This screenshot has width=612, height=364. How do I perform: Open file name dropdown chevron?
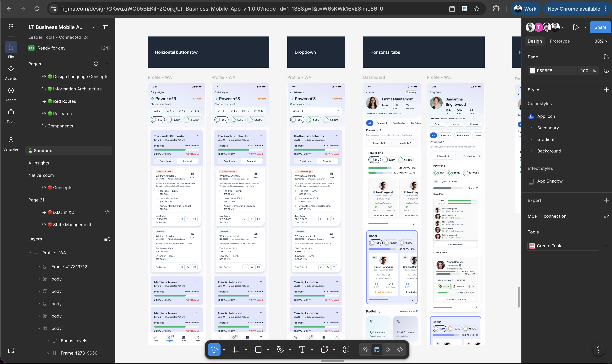coord(93,27)
